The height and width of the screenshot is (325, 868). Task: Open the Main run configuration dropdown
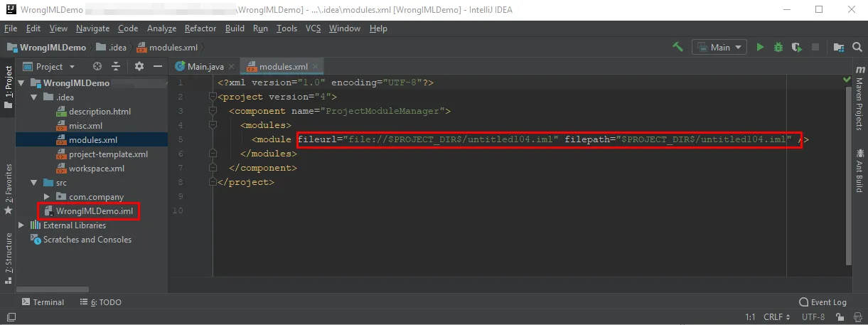719,47
